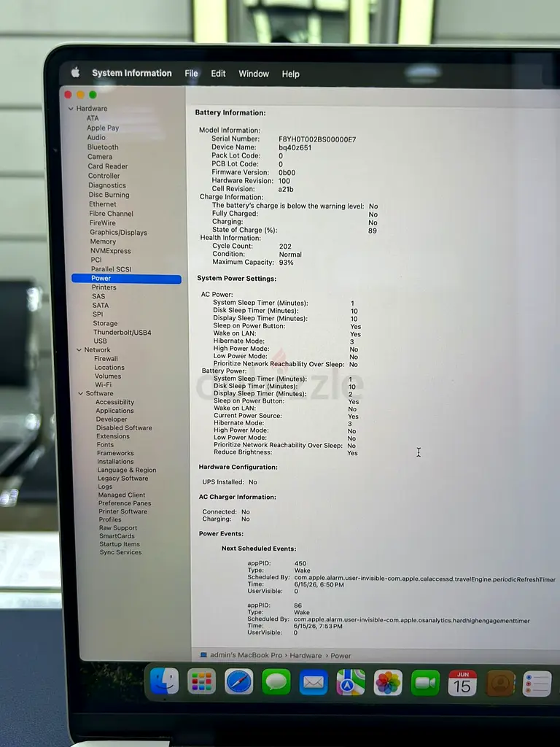Select Diagnostics in the sidebar
Viewport: 560px width, 747px height.
pos(107,185)
